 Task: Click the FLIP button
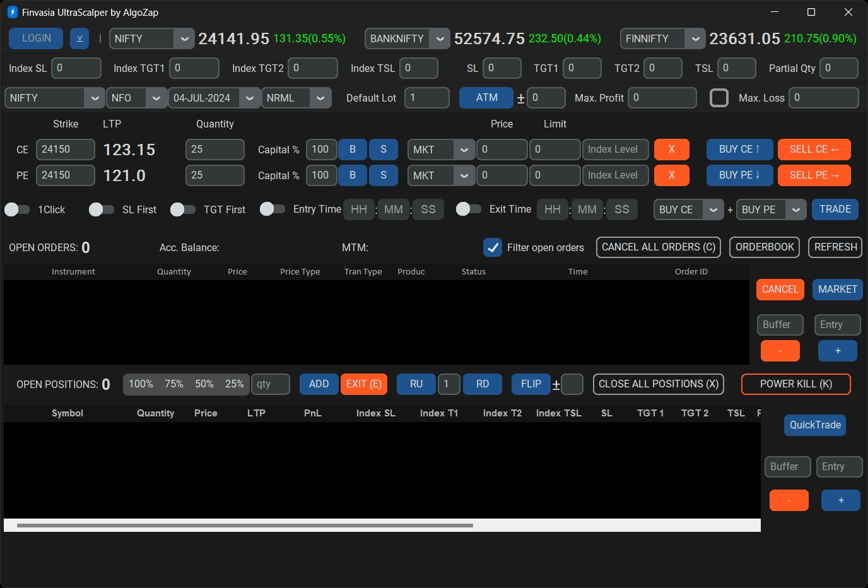click(x=531, y=384)
